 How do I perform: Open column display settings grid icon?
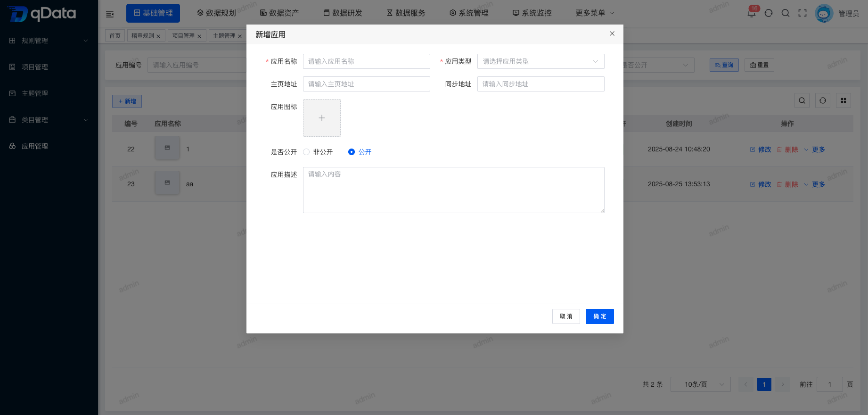pos(843,100)
